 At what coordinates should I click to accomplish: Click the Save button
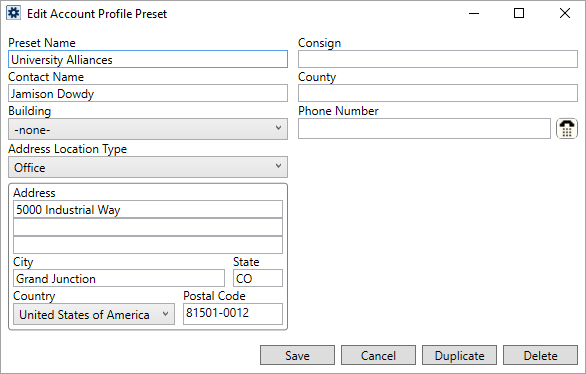[x=297, y=355]
